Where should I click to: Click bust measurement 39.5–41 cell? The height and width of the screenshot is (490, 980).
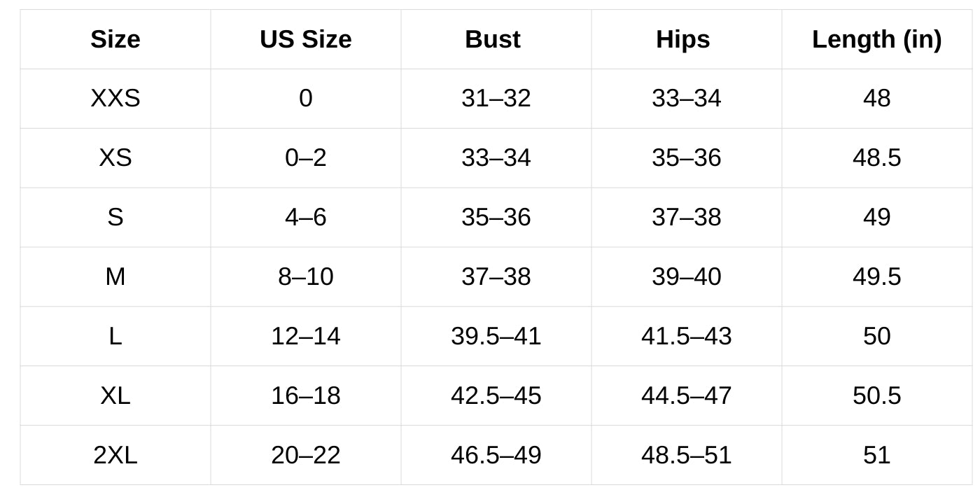click(x=496, y=337)
